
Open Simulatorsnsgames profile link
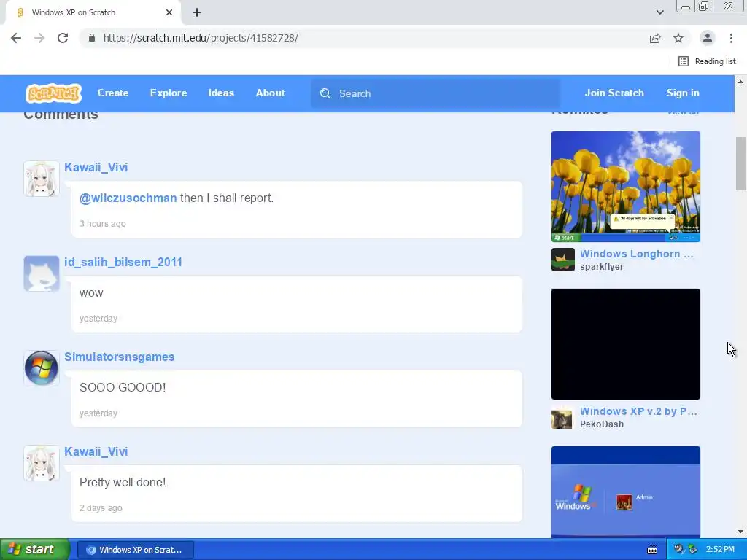pos(119,357)
